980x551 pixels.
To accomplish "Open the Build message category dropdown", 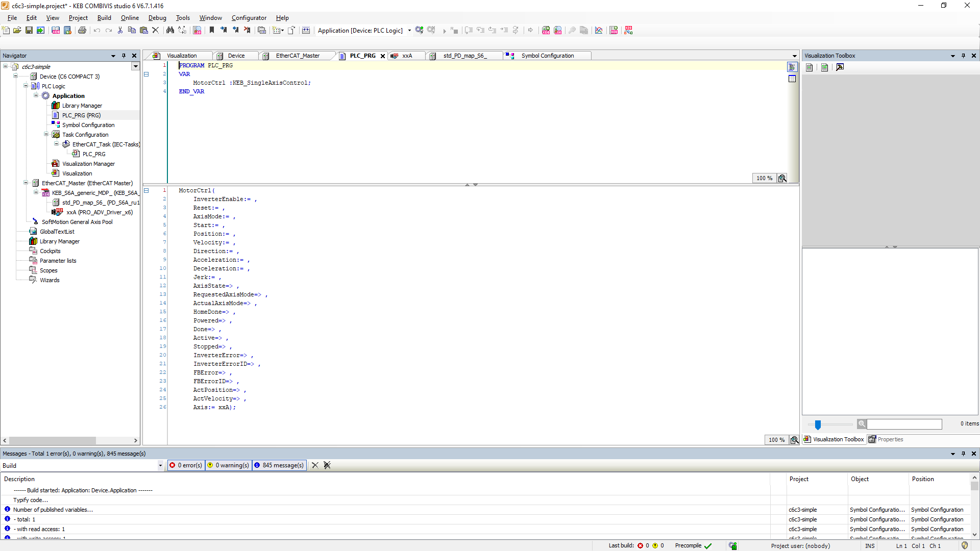I will 160,465.
